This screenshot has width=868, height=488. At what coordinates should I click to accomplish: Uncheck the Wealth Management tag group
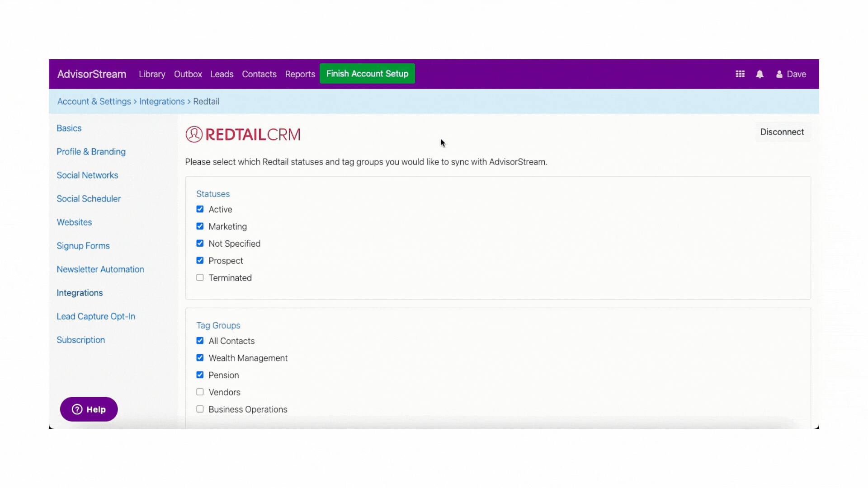click(200, 358)
